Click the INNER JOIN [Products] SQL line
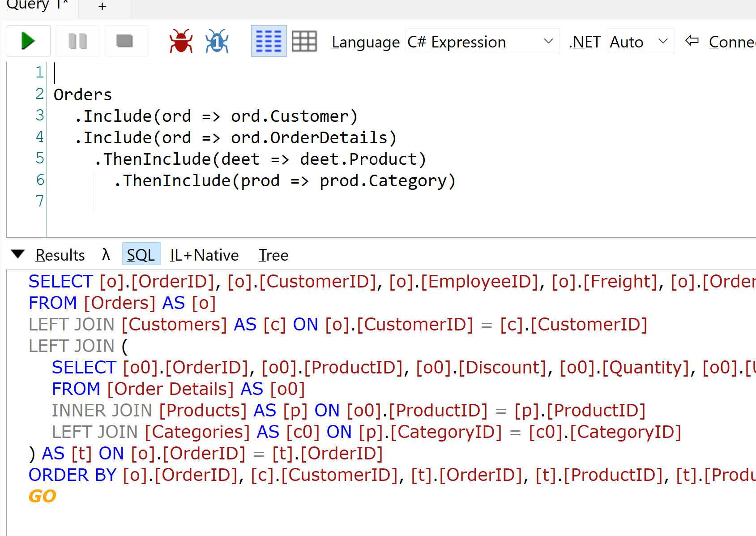756x536 pixels. (x=349, y=411)
